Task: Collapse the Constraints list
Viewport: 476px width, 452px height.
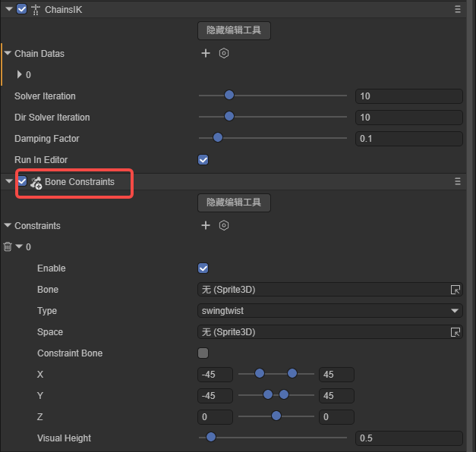Action: [8, 226]
